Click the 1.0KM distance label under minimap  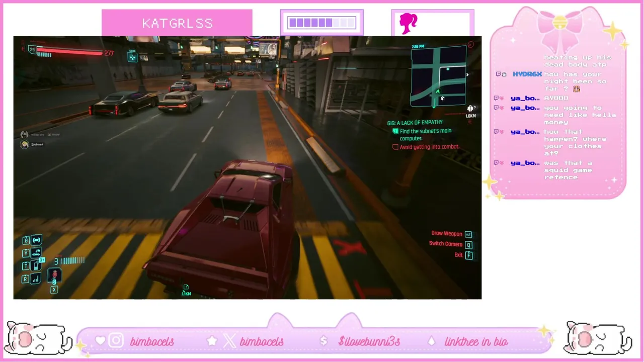tap(471, 116)
